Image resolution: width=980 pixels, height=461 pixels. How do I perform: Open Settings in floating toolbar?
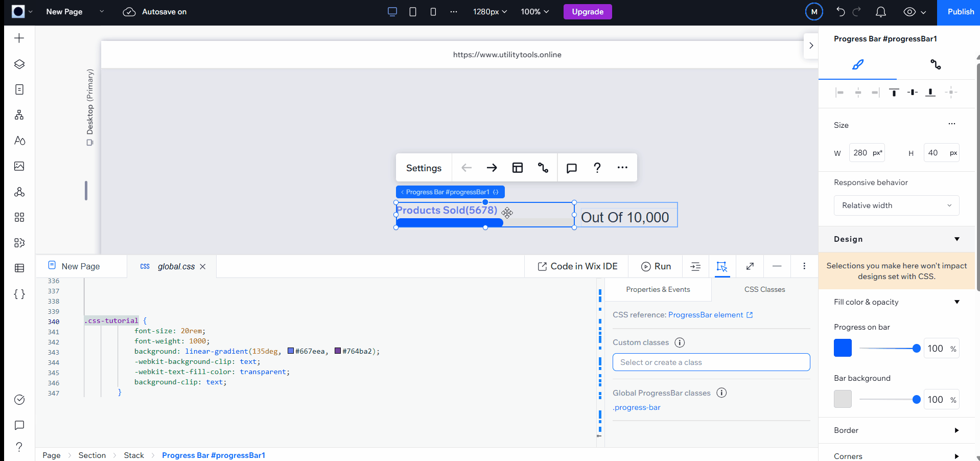point(424,168)
